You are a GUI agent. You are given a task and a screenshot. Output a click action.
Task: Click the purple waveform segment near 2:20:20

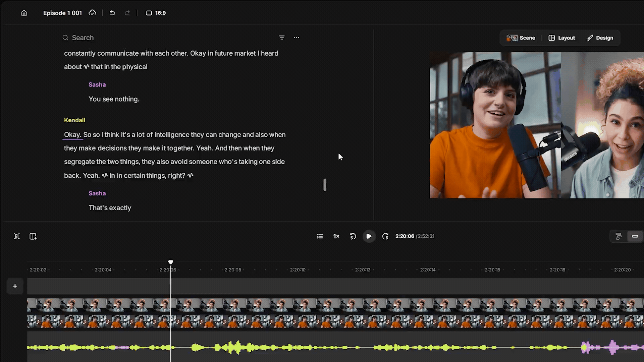pyautogui.click(x=612, y=348)
